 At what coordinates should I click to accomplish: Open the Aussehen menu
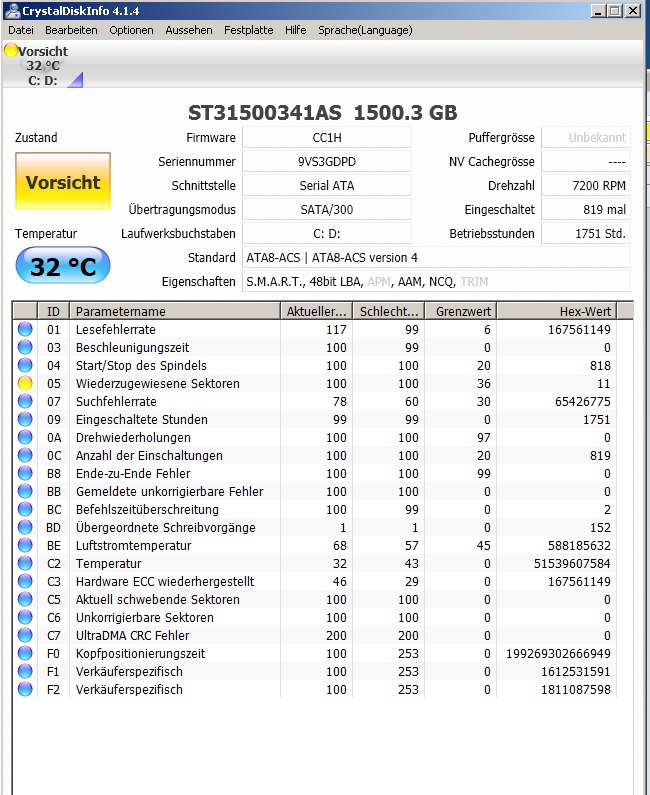pos(189,30)
